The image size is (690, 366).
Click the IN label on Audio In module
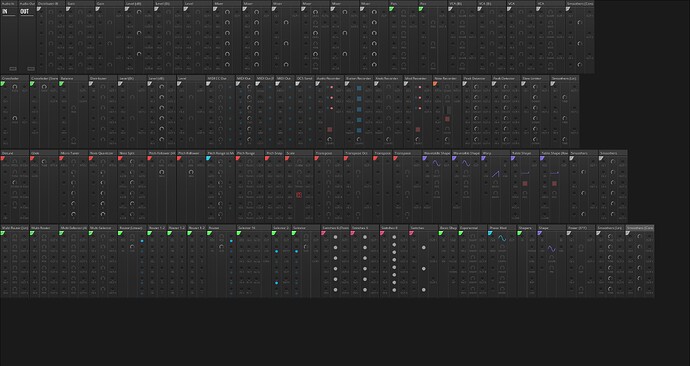coord(5,11)
